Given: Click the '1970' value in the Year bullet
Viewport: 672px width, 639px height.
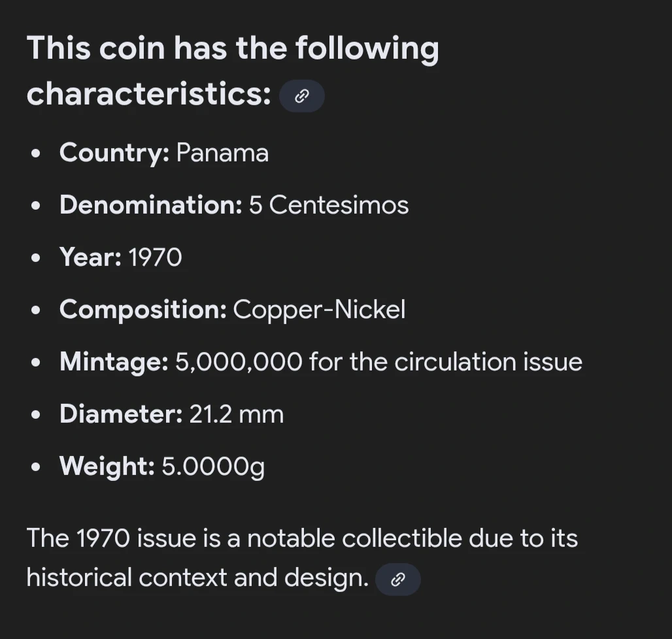Looking at the screenshot, I should pyautogui.click(x=155, y=257).
